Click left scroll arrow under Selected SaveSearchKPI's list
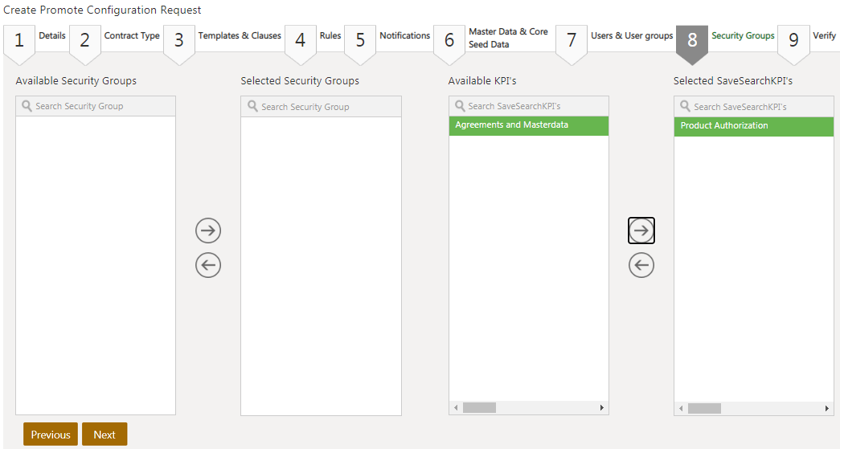This screenshot has width=841, height=449. point(681,408)
